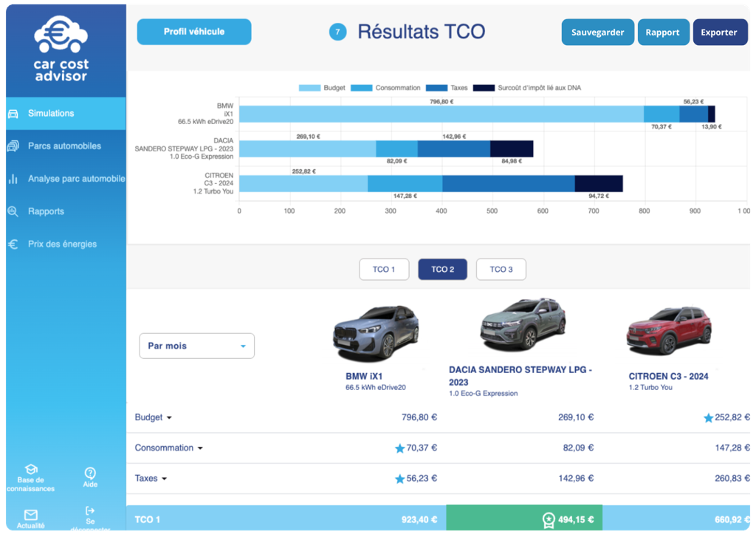The image size is (756, 537).
Task: Click the BMW iX1 vehicle name heading
Action: coord(364,376)
